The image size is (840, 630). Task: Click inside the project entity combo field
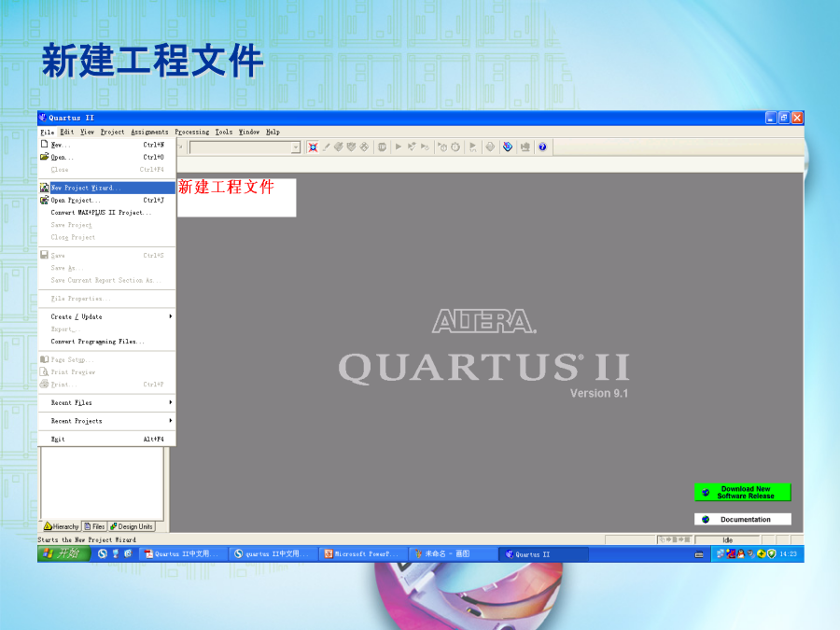[x=241, y=147]
